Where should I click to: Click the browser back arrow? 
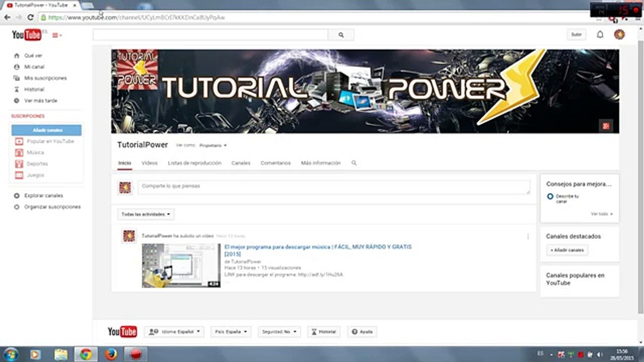7,17
